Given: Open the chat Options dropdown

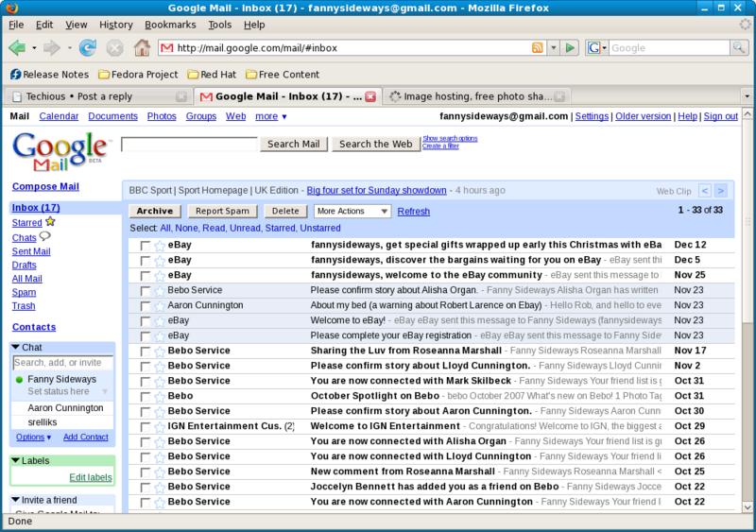Looking at the screenshot, I should pos(33,437).
